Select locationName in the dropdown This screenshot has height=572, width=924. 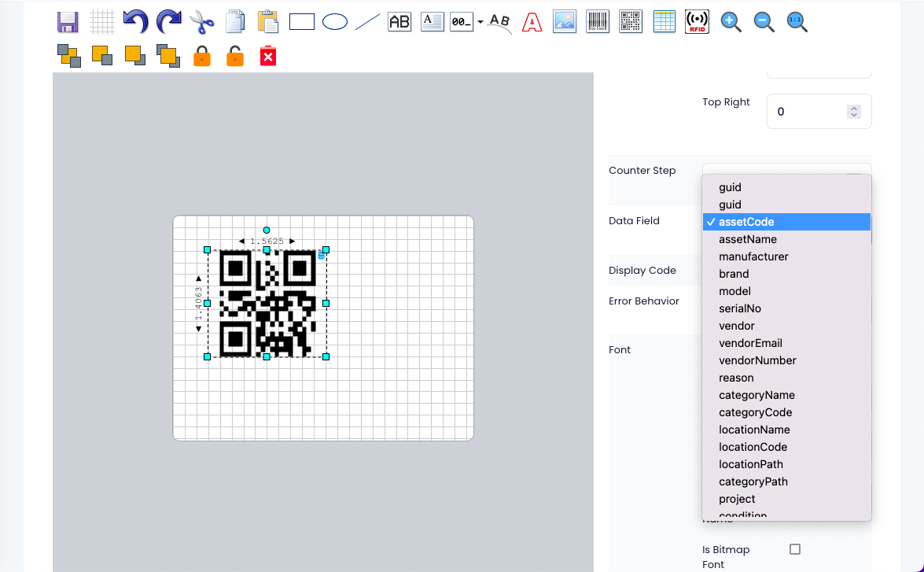tap(786, 430)
